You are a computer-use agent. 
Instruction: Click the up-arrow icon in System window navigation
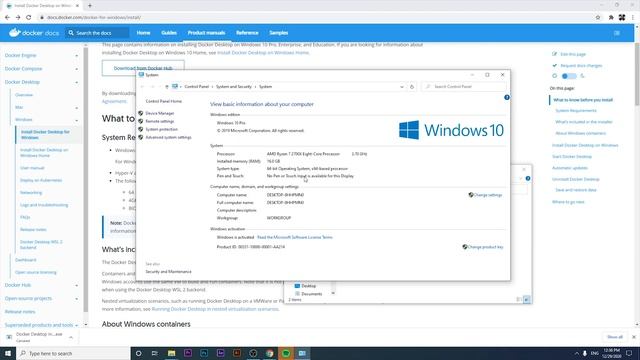tap(167, 87)
